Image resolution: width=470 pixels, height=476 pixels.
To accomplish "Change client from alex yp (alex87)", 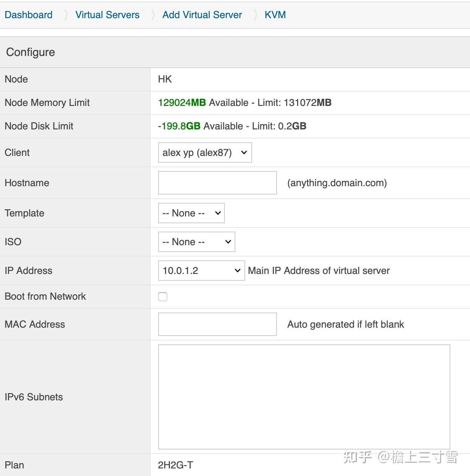I will (x=205, y=152).
